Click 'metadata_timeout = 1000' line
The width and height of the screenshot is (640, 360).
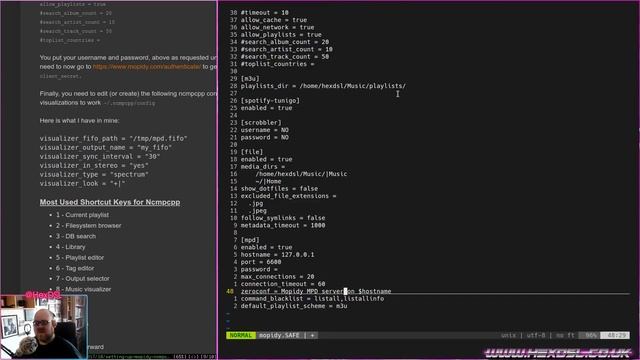[283, 225]
